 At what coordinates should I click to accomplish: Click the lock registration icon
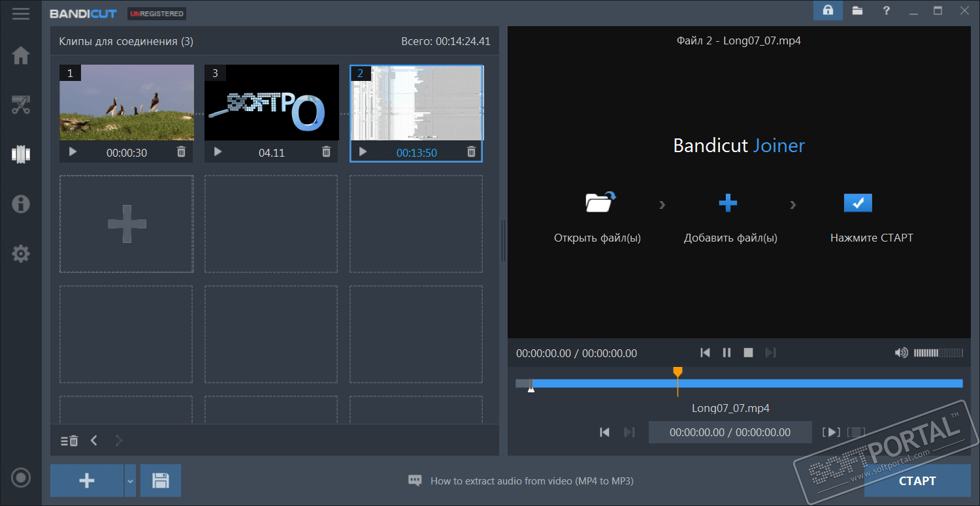pyautogui.click(x=828, y=10)
